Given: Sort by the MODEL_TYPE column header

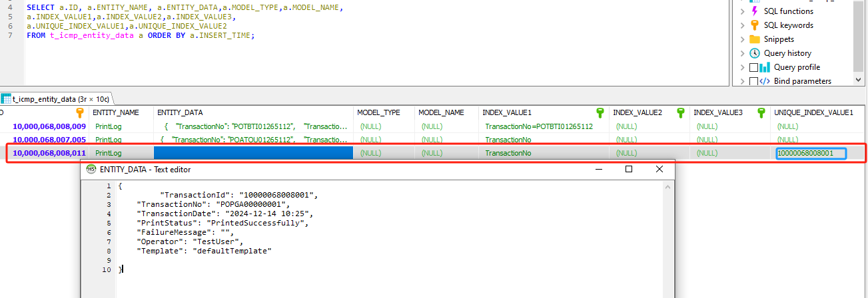Looking at the screenshot, I should pyautogui.click(x=385, y=113).
